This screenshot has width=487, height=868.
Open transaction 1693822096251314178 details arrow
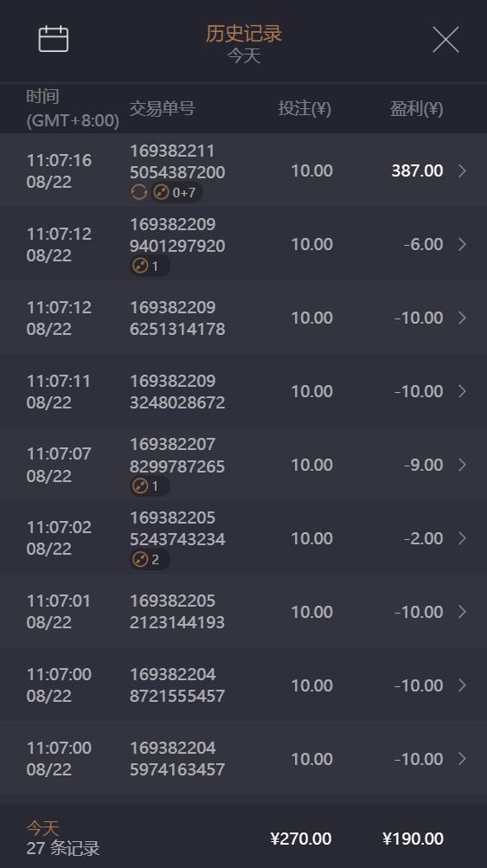click(x=462, y=318)
